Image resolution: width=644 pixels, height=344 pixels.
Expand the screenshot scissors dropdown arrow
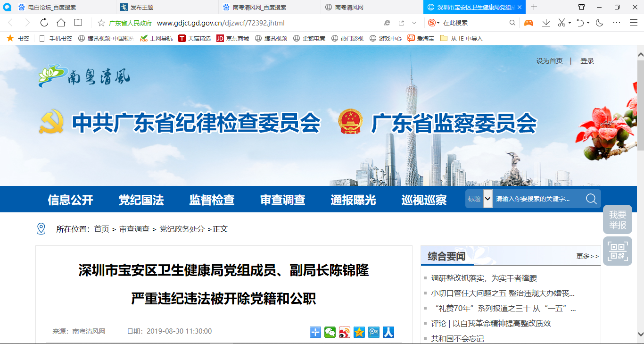click(x=570, y=23)
